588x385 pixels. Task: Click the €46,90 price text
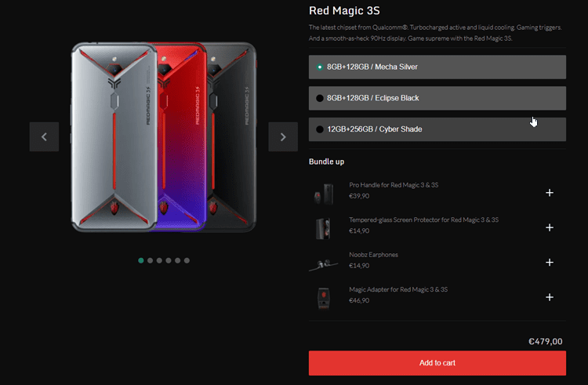tap(359, 300)
